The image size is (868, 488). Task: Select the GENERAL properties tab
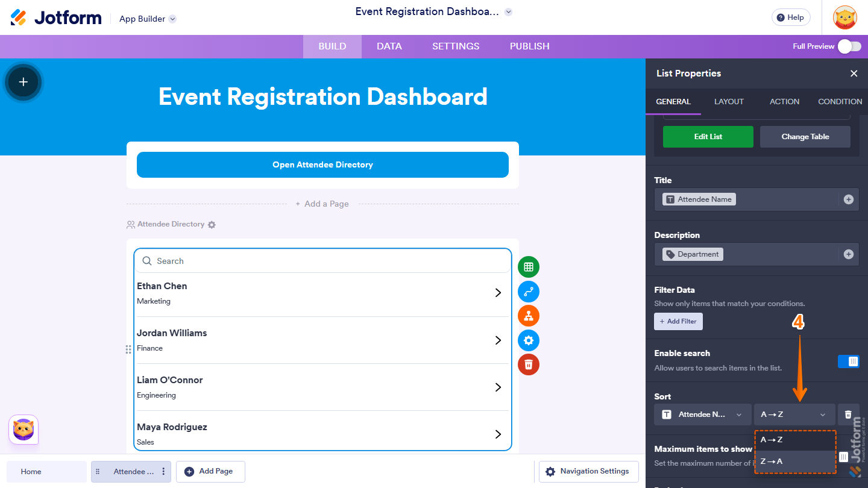[x=673, y=102]
